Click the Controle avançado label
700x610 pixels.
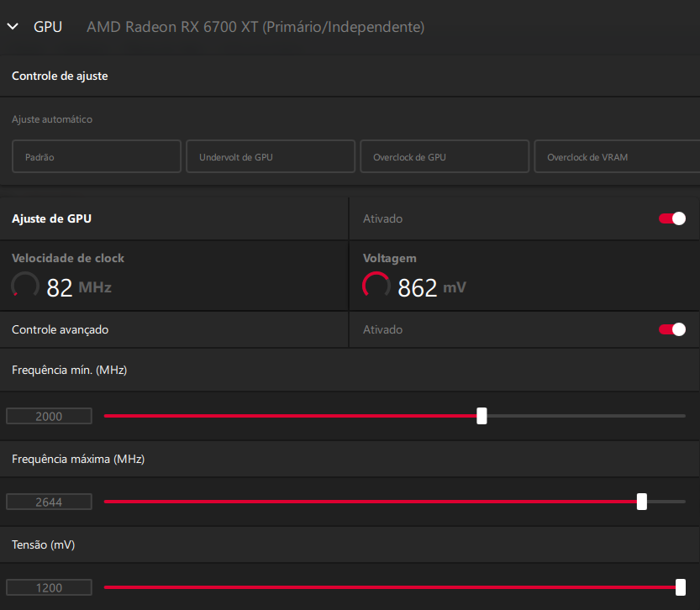click(61, 329)
